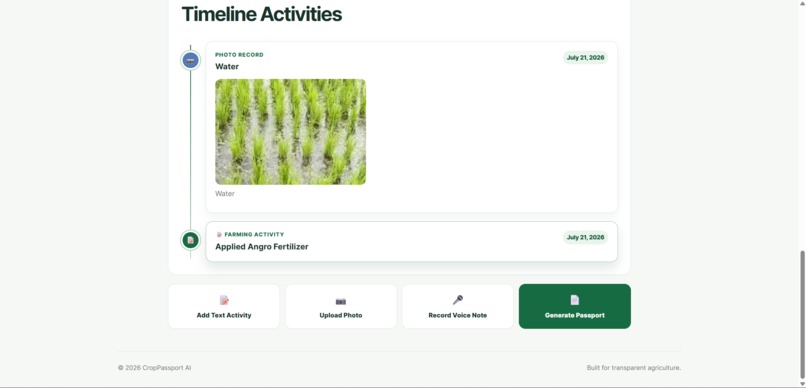Click the scrollbar up arrow

click(802, 3)
